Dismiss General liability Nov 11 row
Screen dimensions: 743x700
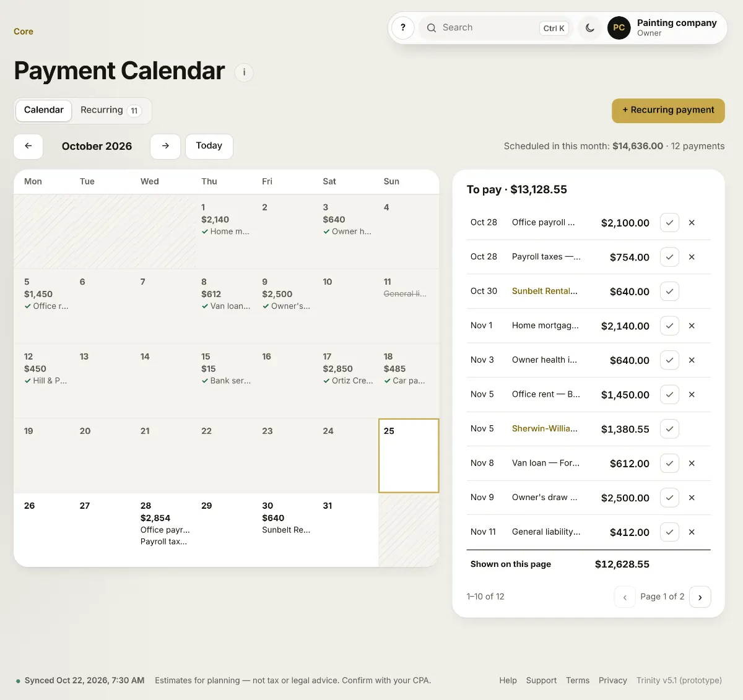point(692,532)
